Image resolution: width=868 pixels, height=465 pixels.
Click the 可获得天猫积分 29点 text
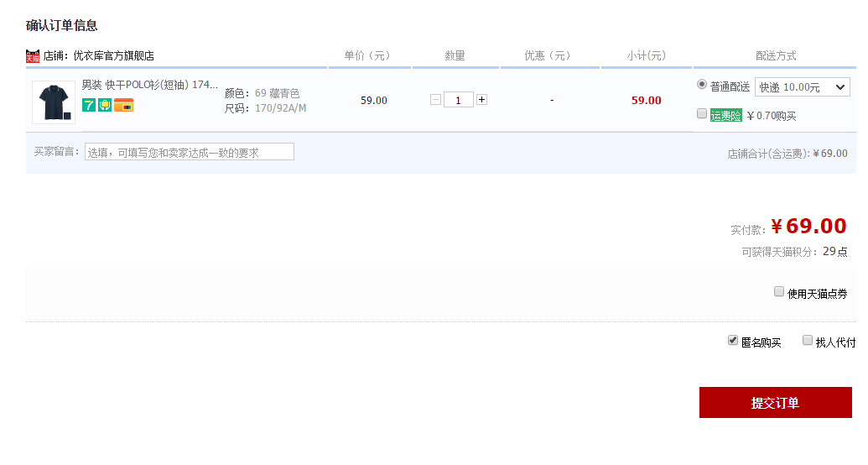coord(794,252)
